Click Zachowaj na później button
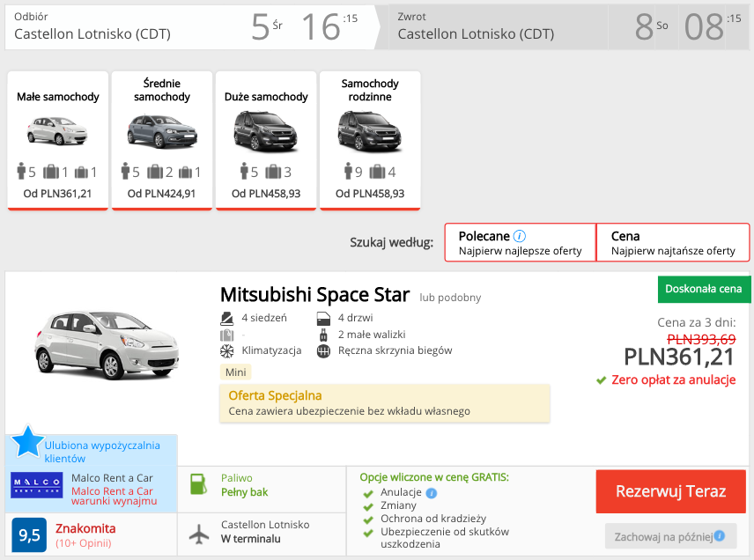 point(671,536)
